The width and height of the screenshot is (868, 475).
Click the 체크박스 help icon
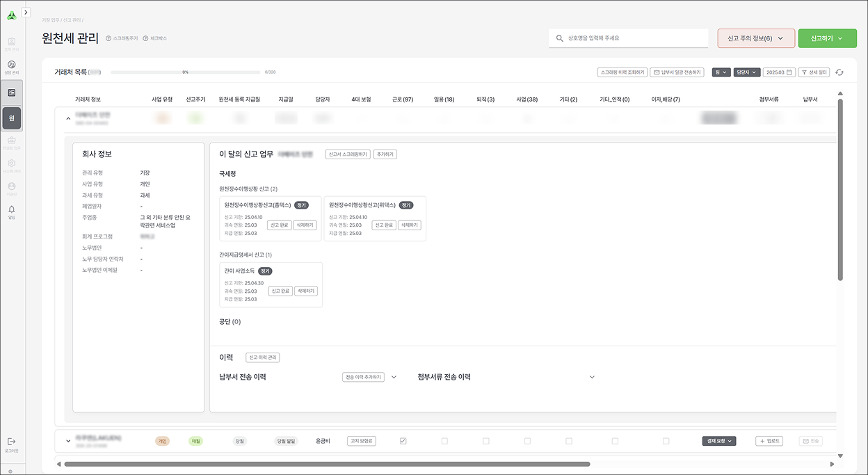click(145, 38)
